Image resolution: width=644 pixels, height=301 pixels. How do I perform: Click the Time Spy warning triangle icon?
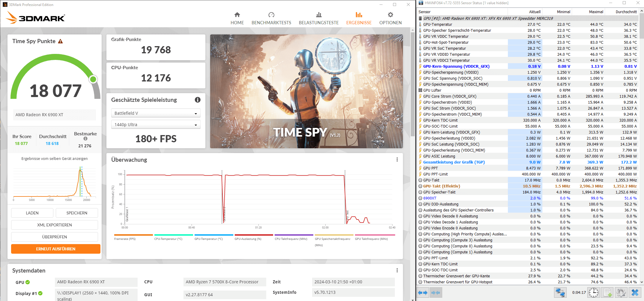tap(60, 41)
